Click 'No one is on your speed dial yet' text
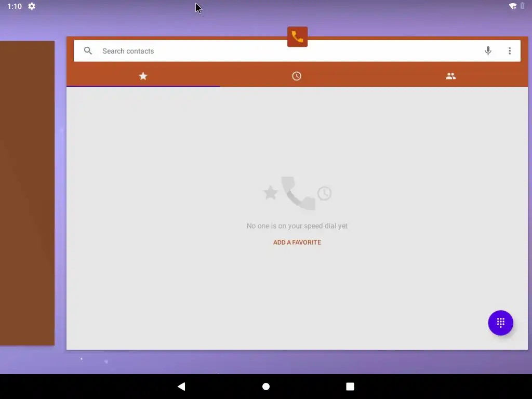The image size is (532, 399). click(297, 226)
